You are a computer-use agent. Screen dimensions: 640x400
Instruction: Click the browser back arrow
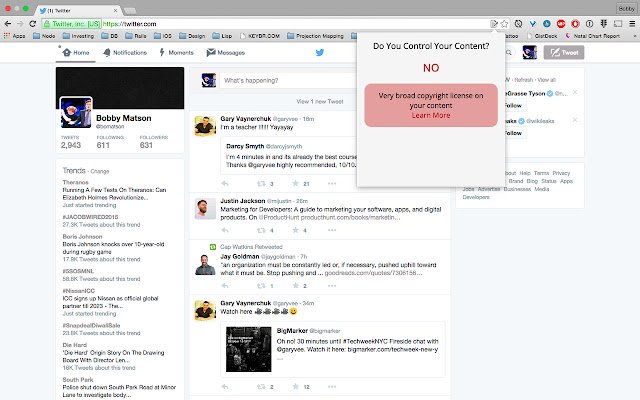[8, 24]
